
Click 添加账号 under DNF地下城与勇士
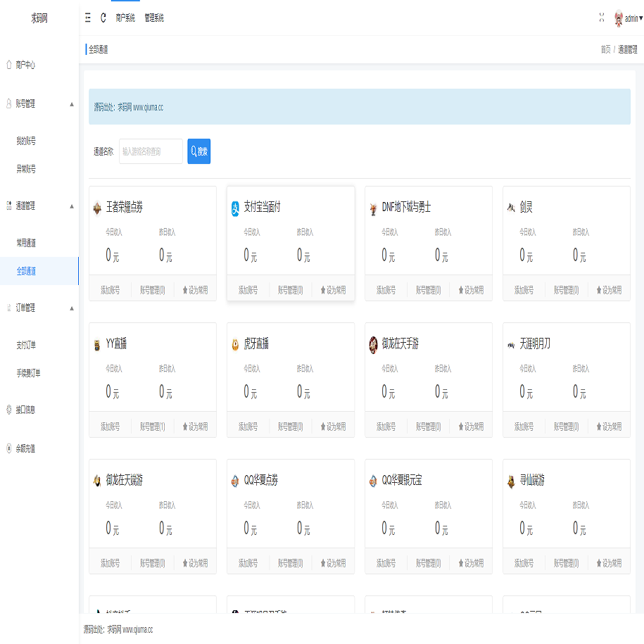[x=386, y=289]
